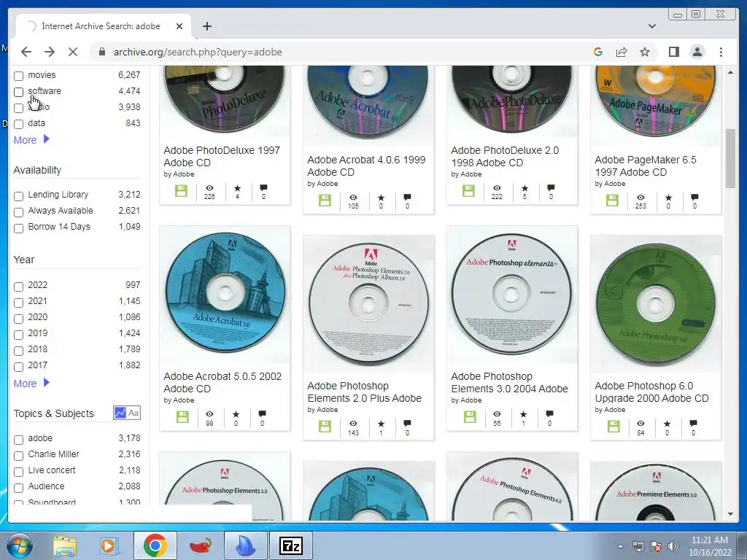The height and width of the screenshot is (560, 747).
Task: Enable Always Available filter
Action: point(18,212)
